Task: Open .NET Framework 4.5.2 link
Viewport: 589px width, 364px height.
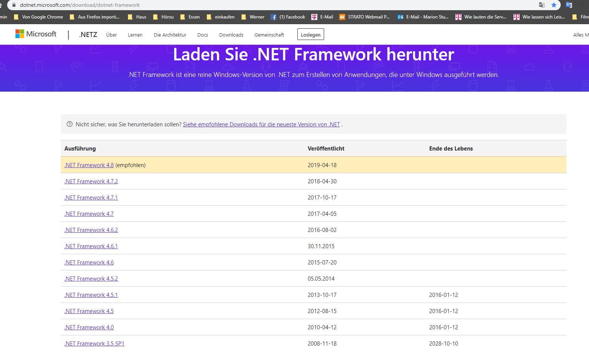Action: [91, 279]
